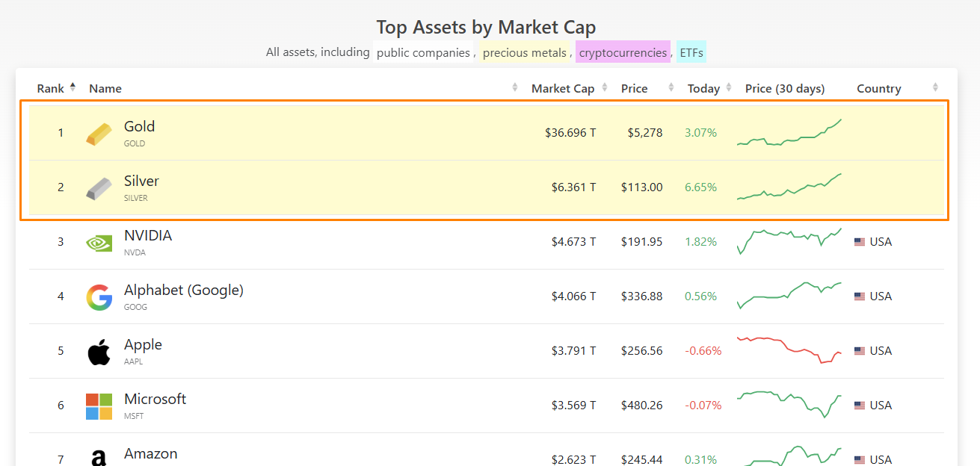Click Silver's 6.65% daily change
The image size is (980, 466).
click(x=700, y=187)
